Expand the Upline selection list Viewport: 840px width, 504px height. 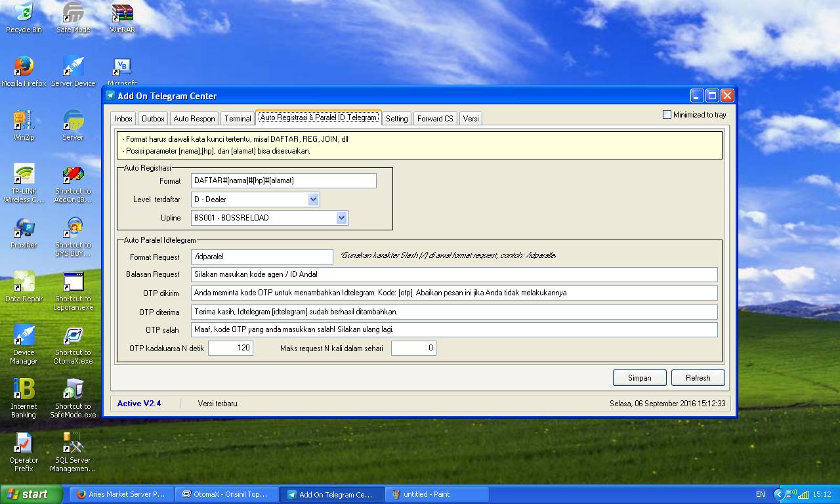coord(340,217)
